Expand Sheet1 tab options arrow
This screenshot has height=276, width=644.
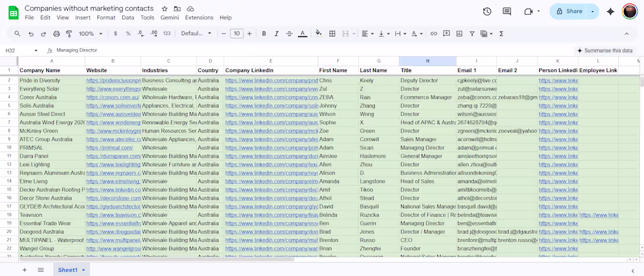pyautogui.click(x=83, y=270)
